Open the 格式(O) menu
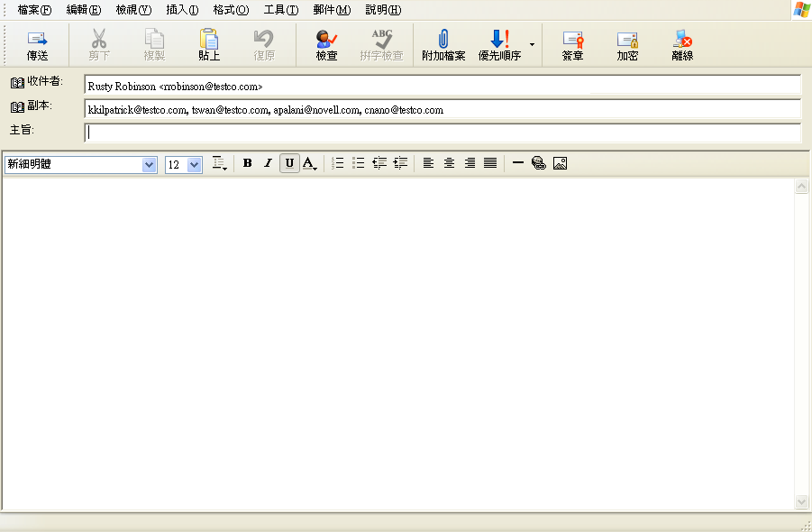Viewport: 812px width, 532px height. pyautogui.click(x=231, y=10)
